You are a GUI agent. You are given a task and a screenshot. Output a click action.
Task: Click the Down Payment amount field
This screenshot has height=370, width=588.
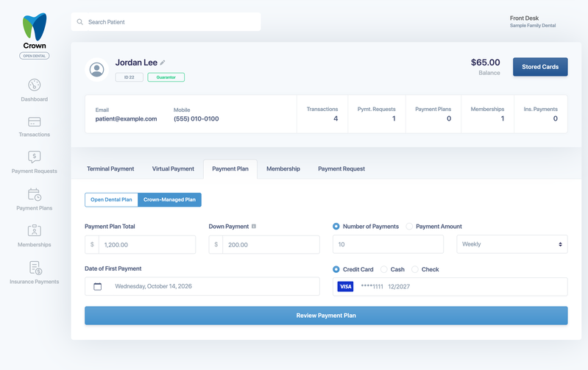point(264,245)
